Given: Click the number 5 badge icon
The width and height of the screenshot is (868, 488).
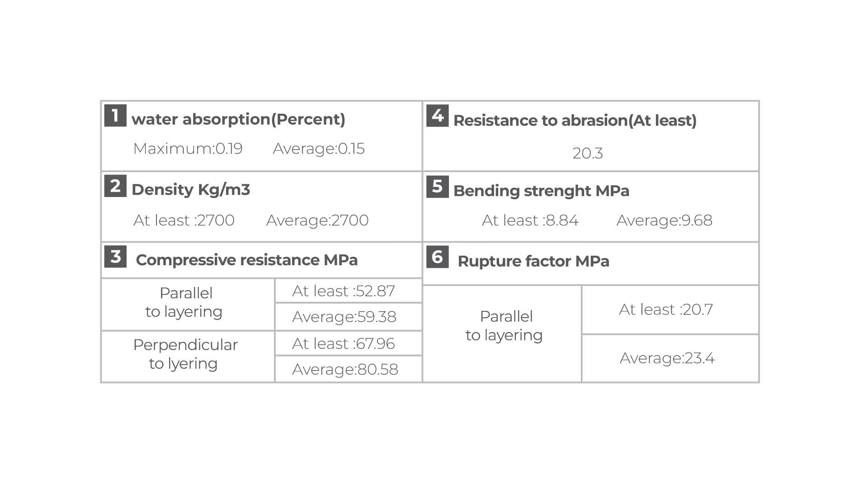Looking at the screenshot, I should pos(437,187).
